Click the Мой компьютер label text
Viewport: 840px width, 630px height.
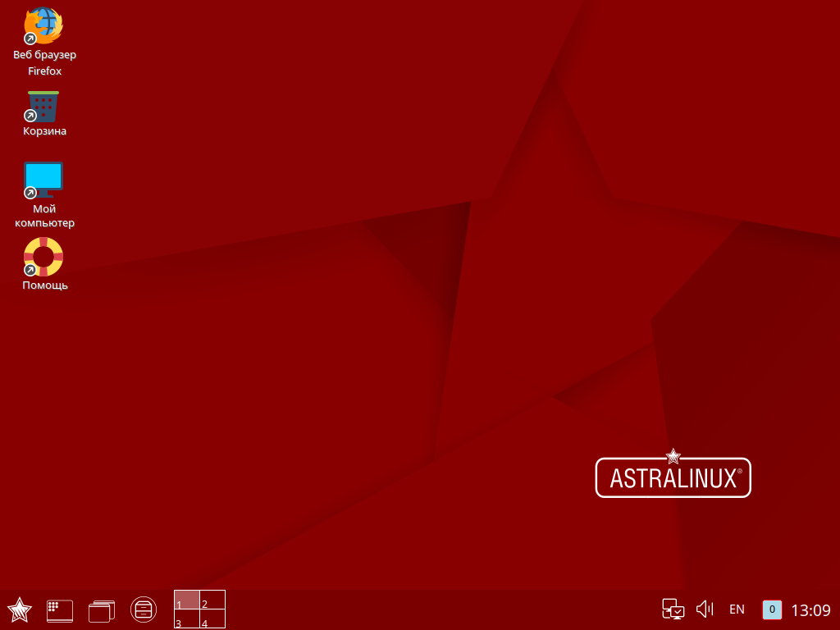coord(44,216)
